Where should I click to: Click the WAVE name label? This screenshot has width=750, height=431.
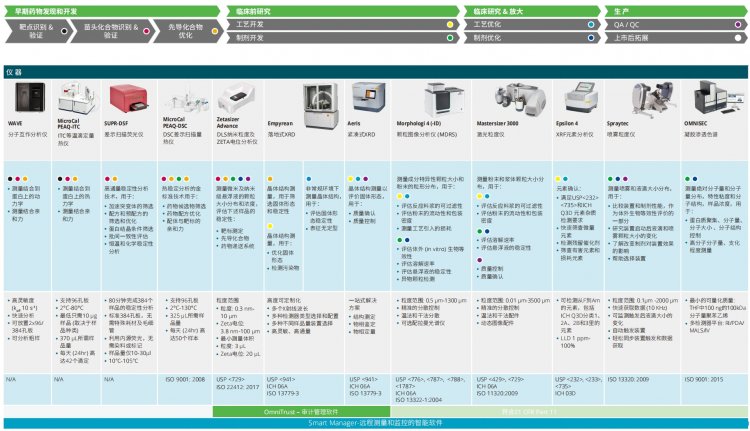(15, 123)
